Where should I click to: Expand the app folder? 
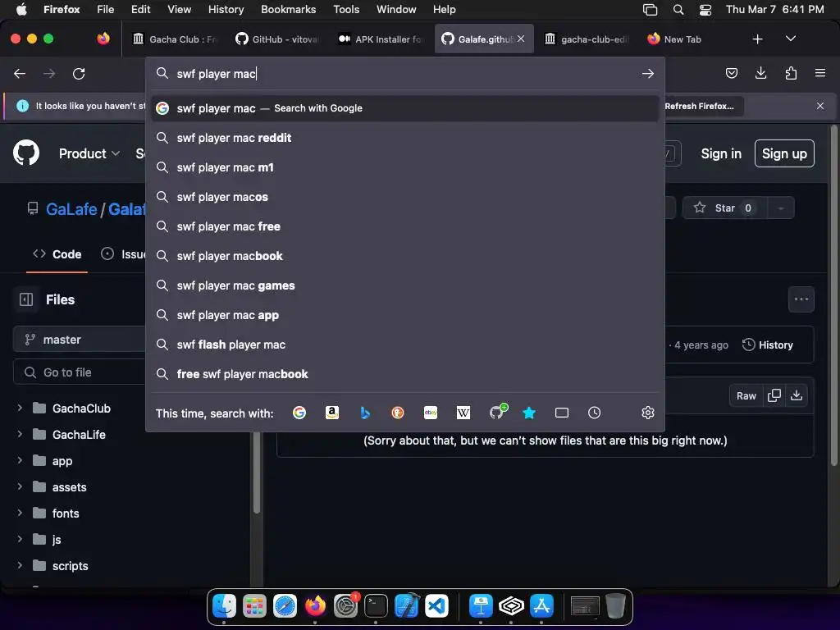point(20,461)
